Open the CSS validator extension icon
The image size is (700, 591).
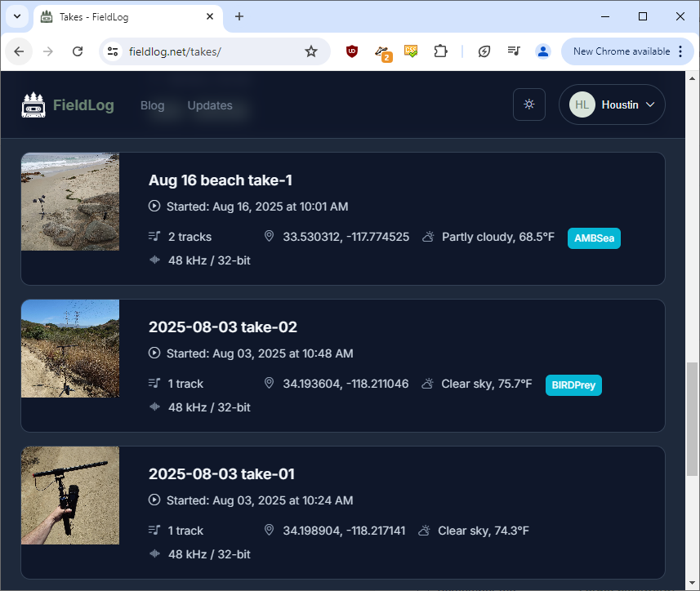[x=411, y=51]
